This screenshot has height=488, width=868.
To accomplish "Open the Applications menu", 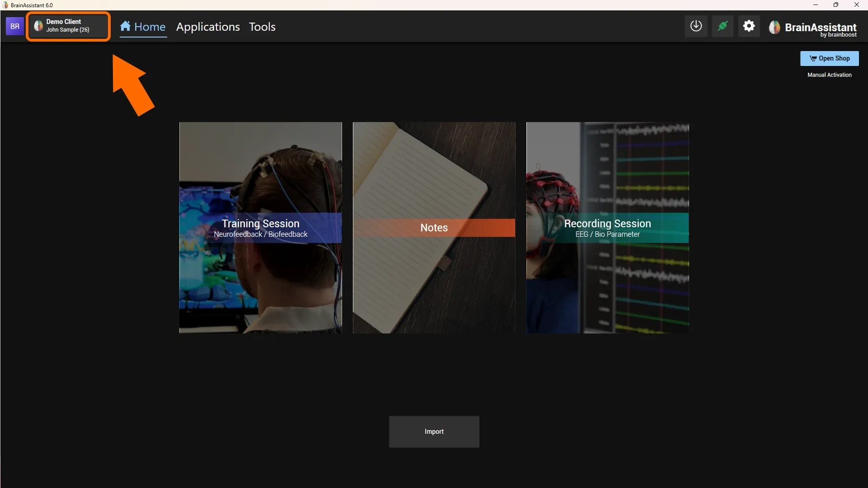I will click(x=208, y=27).
